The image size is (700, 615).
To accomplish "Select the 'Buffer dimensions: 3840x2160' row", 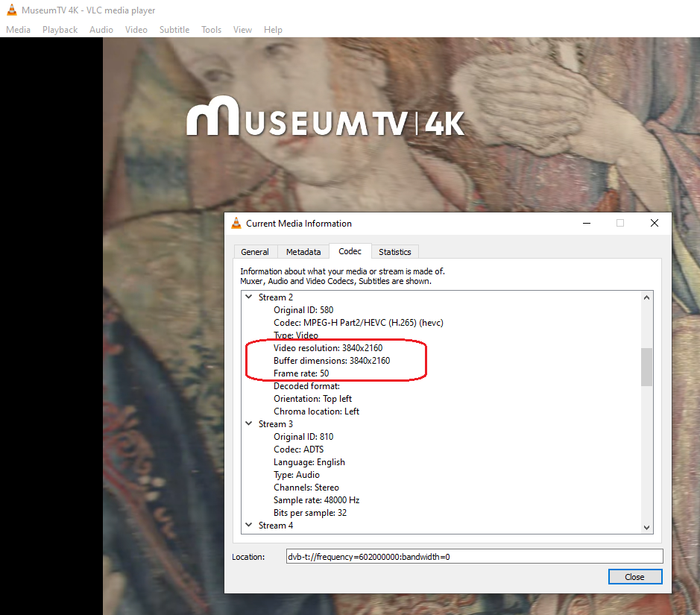I will tap(332, 360).
